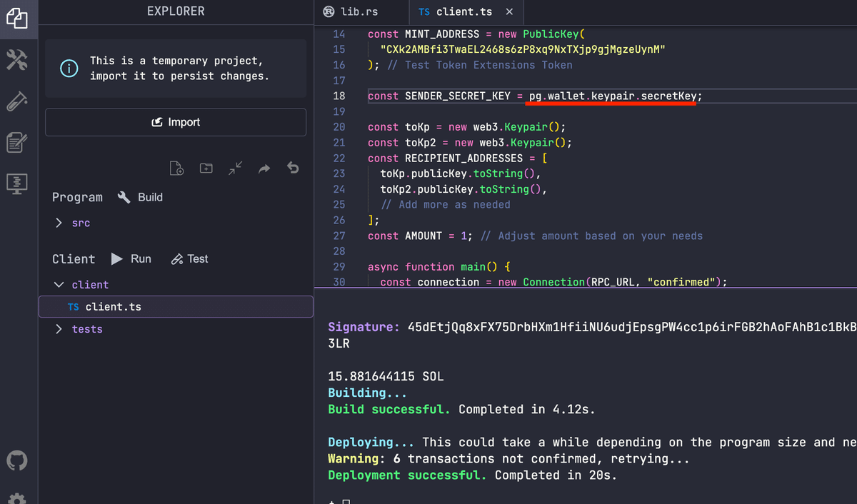The image size is (857, 504).
Task: Open the Test flask sidebar icon
Action: [16, 101]
